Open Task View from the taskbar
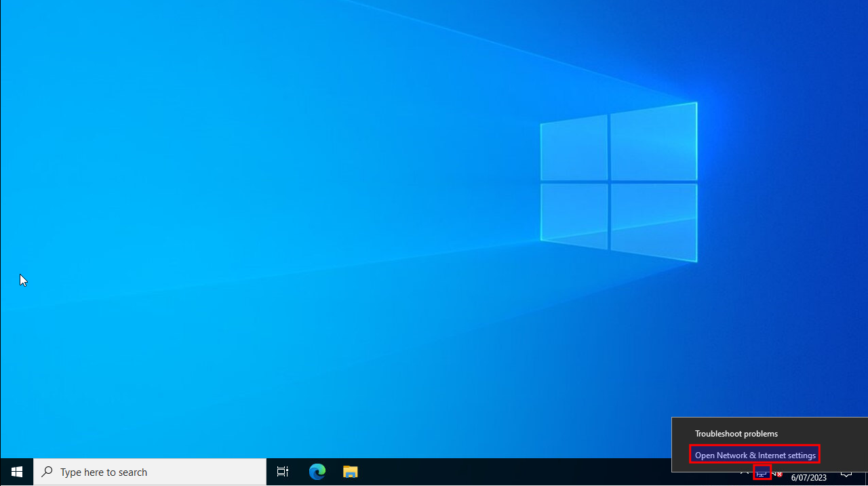Viewport: 868px width, 486px height. coord(283,472)
